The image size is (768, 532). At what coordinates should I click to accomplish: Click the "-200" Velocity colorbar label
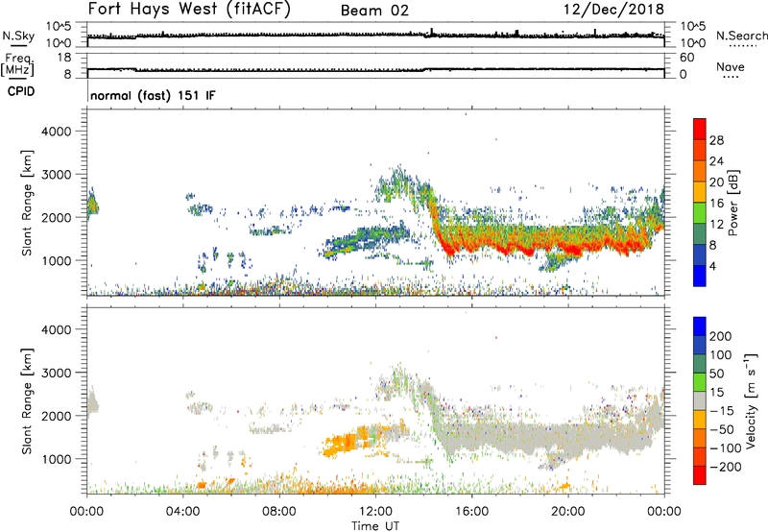725,467
